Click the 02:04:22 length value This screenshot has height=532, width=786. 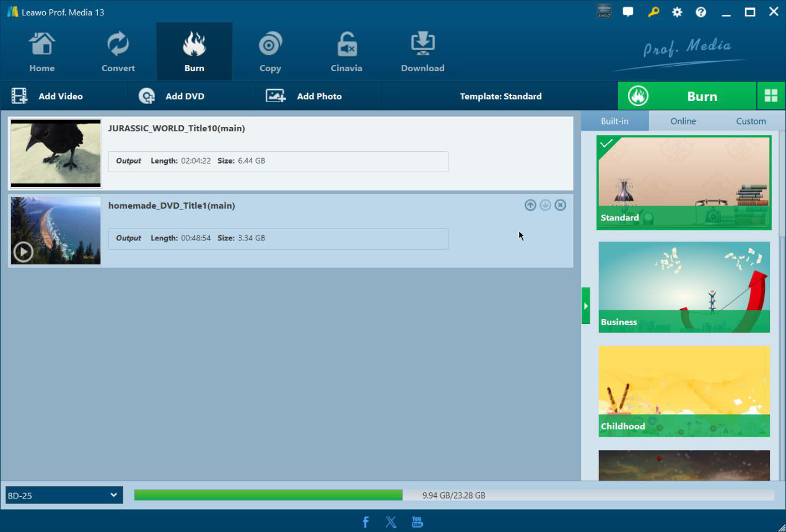(x=196, y=161)
